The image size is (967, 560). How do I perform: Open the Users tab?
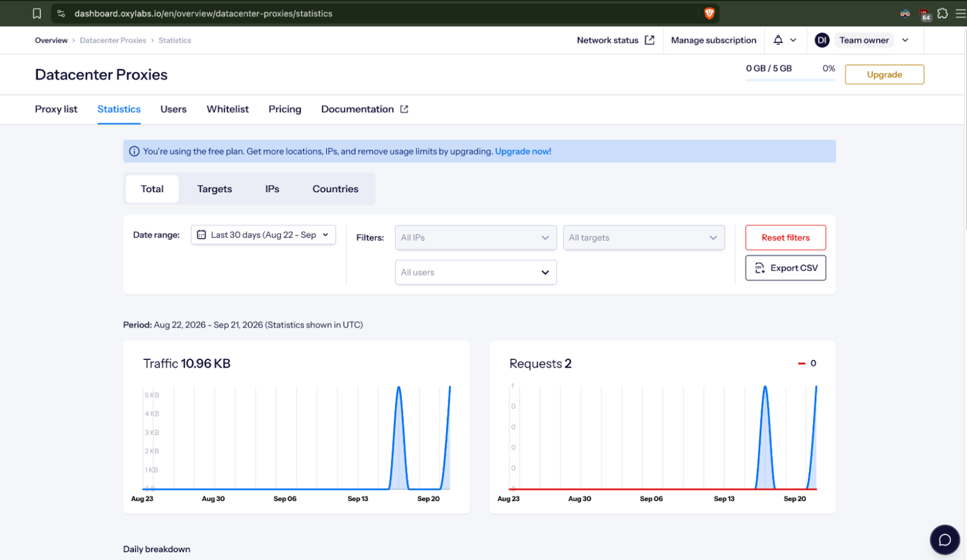pos(173,109)
